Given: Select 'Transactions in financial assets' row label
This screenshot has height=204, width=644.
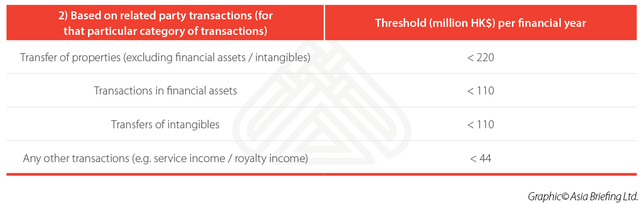Looking at the screenshot, I should (165, 91).
